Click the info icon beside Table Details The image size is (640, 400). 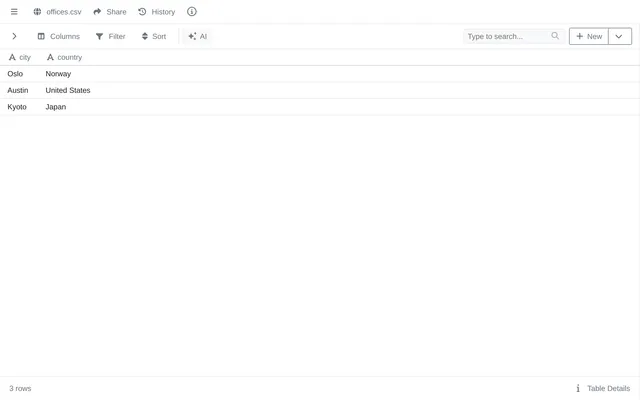pyautogui.click(x=578, y=389)
